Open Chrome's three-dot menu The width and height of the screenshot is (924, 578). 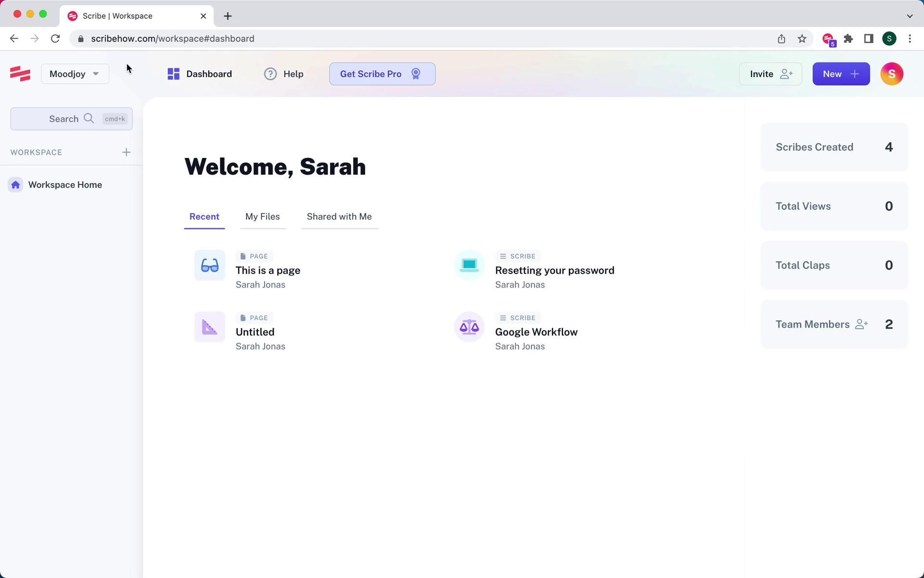910,39
